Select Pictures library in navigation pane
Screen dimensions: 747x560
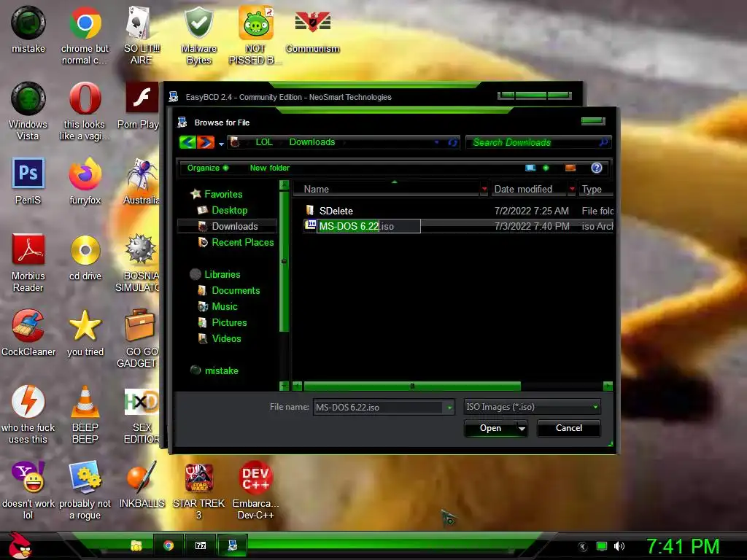point(229,322)
